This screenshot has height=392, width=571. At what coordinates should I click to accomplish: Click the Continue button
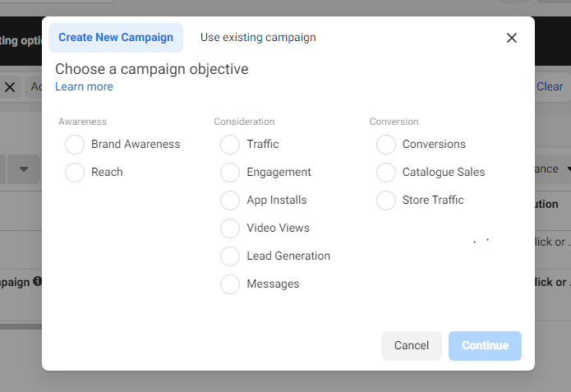click(x=485, y=346)
